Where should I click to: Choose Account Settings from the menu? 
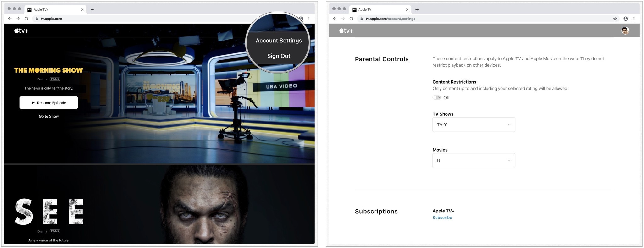point(279,41)
